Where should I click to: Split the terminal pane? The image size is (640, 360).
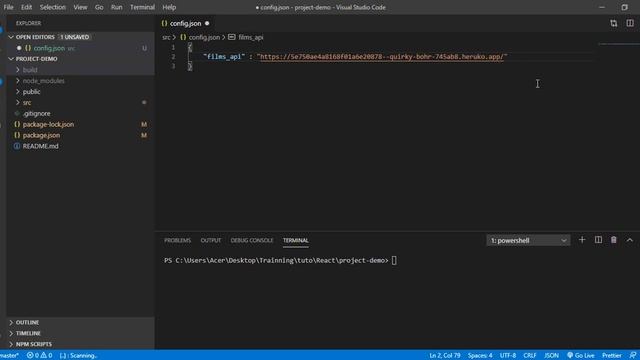pos(598,240)
